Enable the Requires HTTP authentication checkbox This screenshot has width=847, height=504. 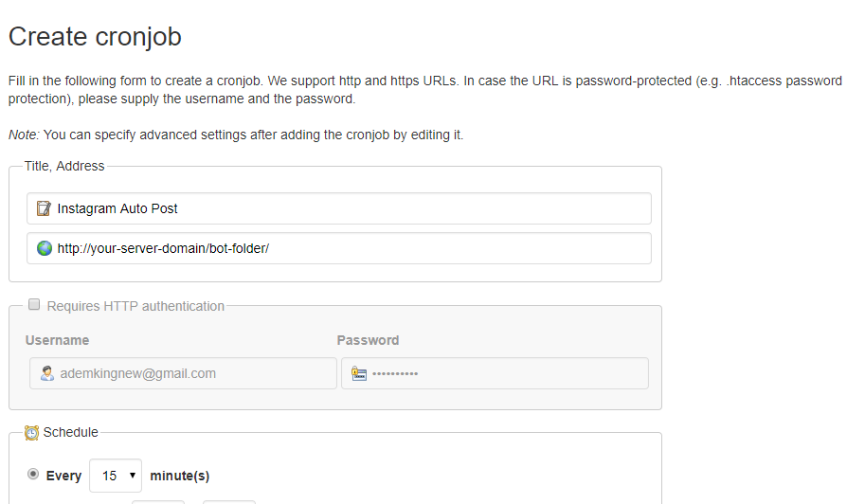click(34, 305)
